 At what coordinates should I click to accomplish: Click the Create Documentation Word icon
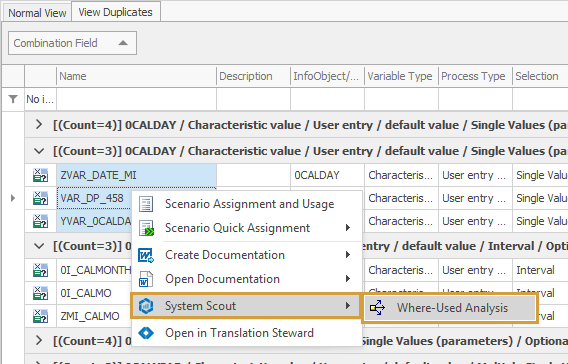146,255
